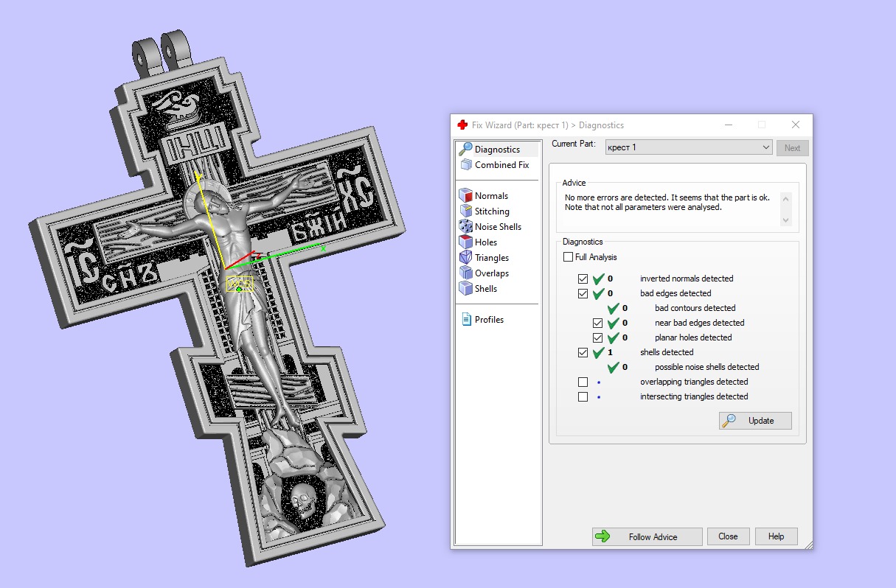Enable the Full Analysis checkbox
This screenshot has height=588, width=896.
(568, 257)
